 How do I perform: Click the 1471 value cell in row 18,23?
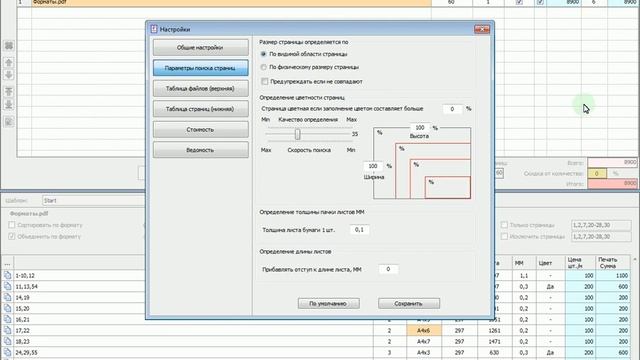click(495, 341)
